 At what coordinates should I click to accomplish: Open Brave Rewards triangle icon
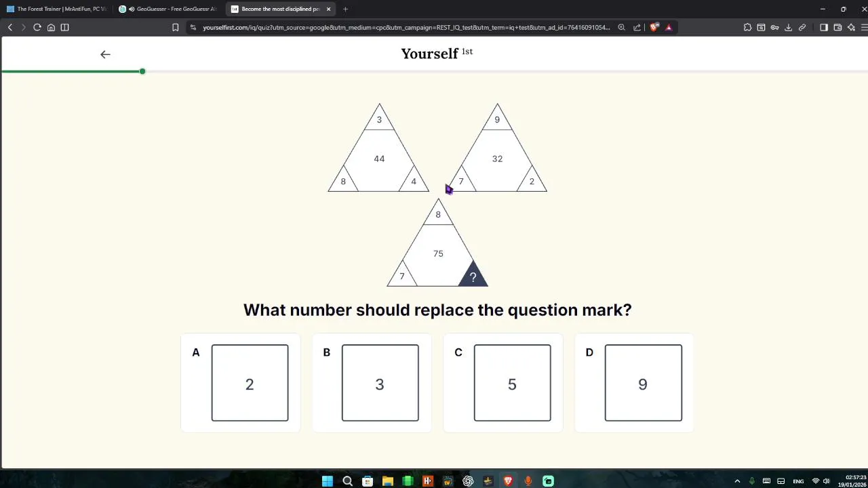(x=669, y=27)
